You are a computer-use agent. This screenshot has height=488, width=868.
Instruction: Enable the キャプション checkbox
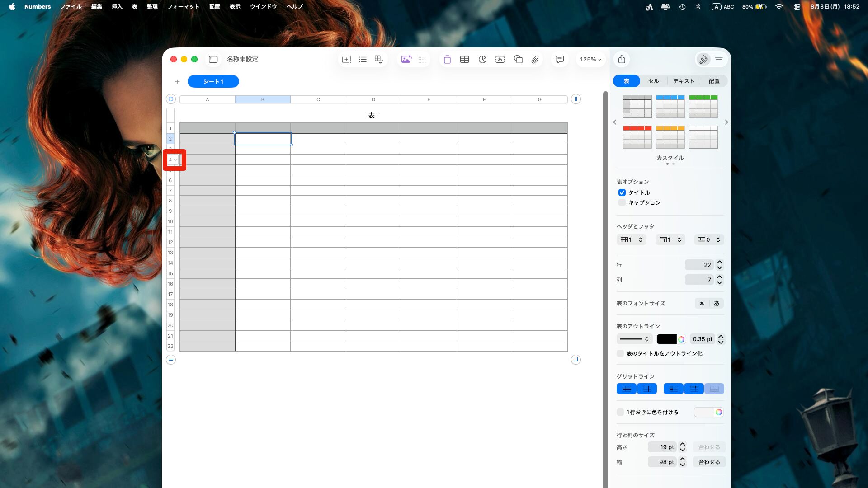[x=622, y=202]
